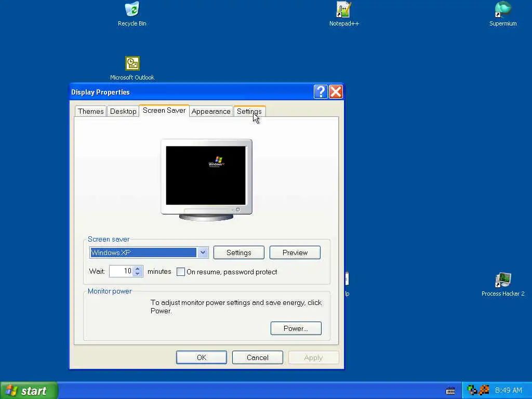The image size is (532, 399).
Task: Enable On resume, password protect
Action: tap(181, 272)
